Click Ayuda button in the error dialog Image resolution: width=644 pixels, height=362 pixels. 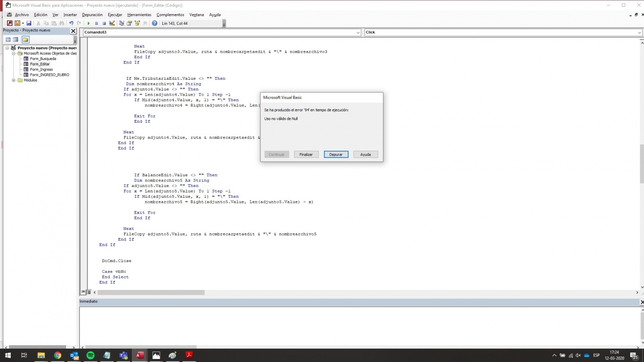pyautogui.click(x=366, y=154)
